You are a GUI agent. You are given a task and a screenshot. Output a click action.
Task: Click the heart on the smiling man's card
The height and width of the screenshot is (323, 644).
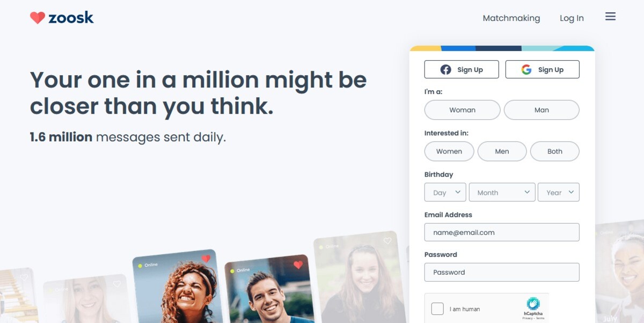coord(298,265)
